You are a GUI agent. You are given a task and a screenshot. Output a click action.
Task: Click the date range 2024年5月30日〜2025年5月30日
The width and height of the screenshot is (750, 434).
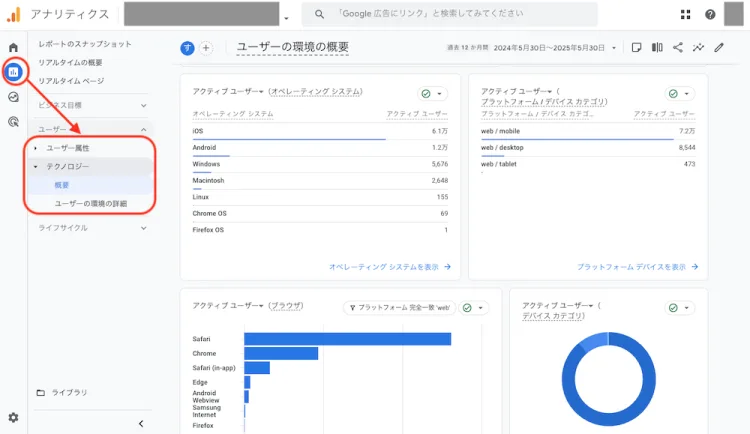click(x=549, y=48)
